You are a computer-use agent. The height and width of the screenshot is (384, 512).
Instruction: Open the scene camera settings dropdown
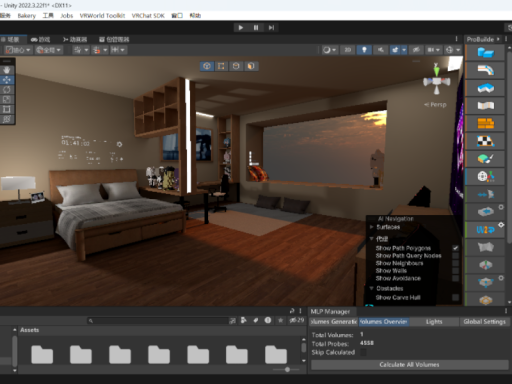click(x=434, y=50)
